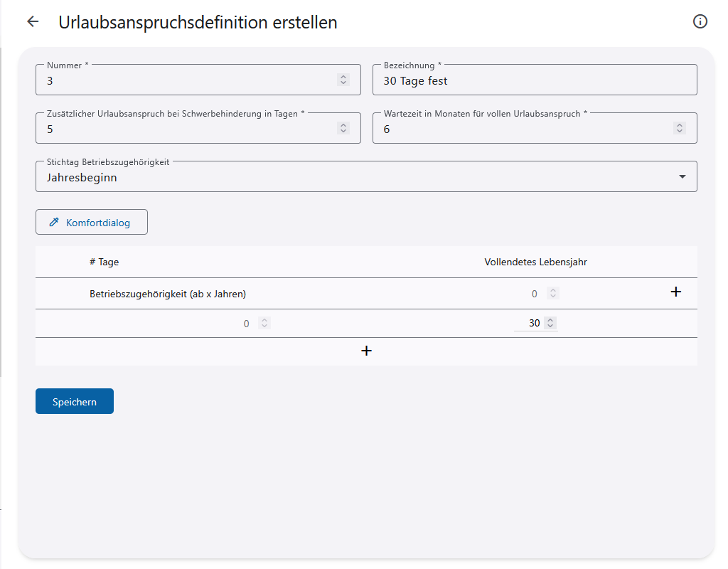Click the # Tage column header
This screenshot has width=728, height=569.
point(104,261)
